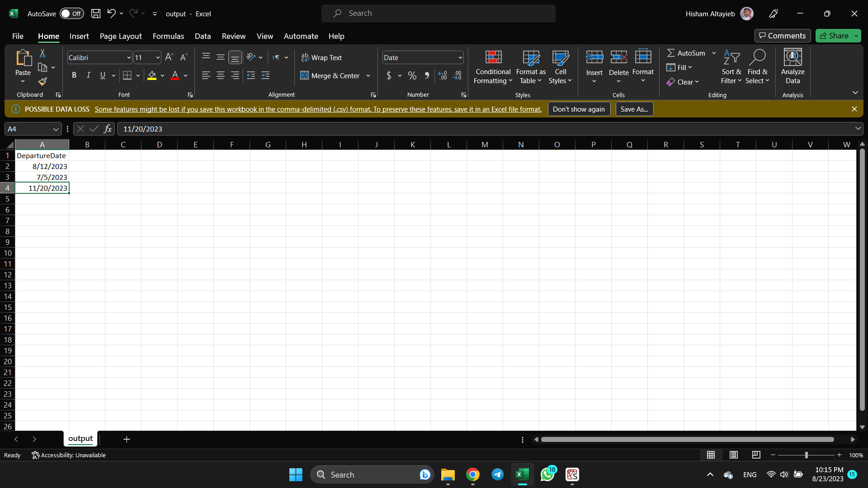Click the Format Painter icon
Viewport: 868px width, 488px height.
coord(42,82)
